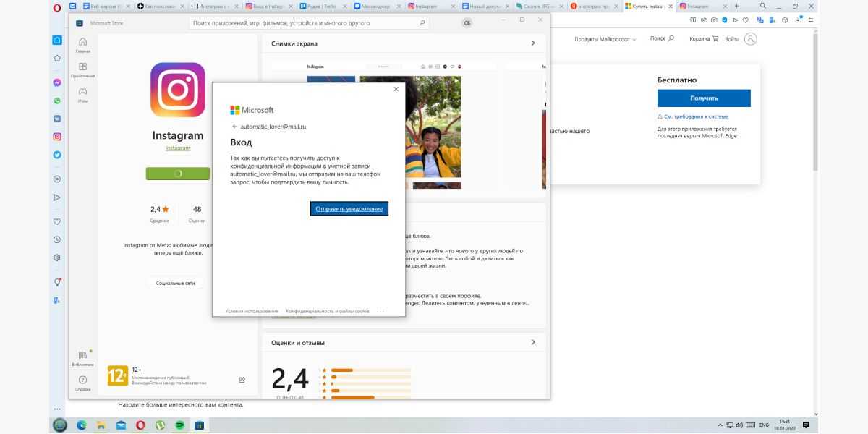Image resolution: width=868 pixels, height=434 pixels.
Task: Open the Games section in the Store sidebar
Action: click(x=83, y=94)
